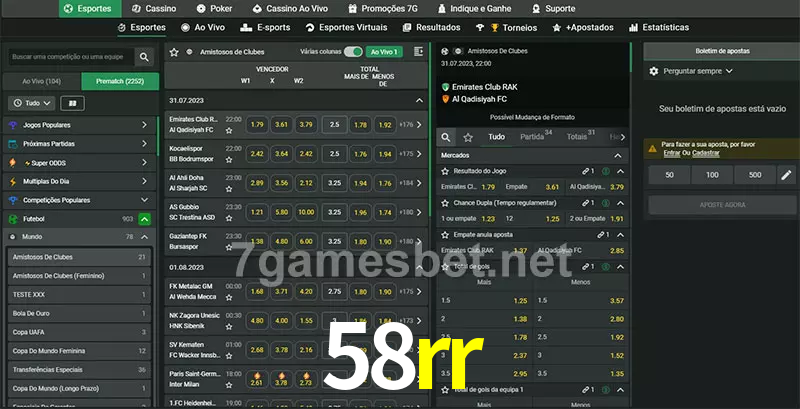Select the 100 quick stake button
Screen dimensions: 800x409
coord(711,175)
